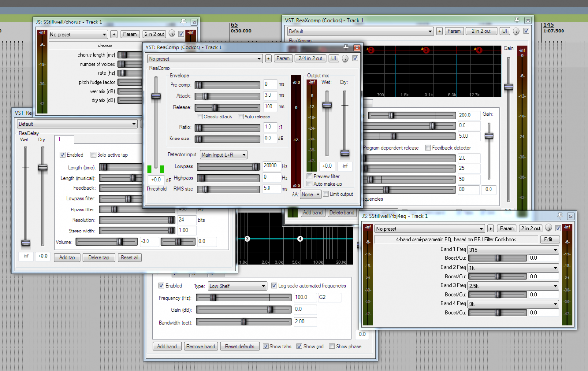Viewport: 588px width, 371px height.
Task: Click the wet/dry knob in rbj4eq window
Action: [549, 228]
